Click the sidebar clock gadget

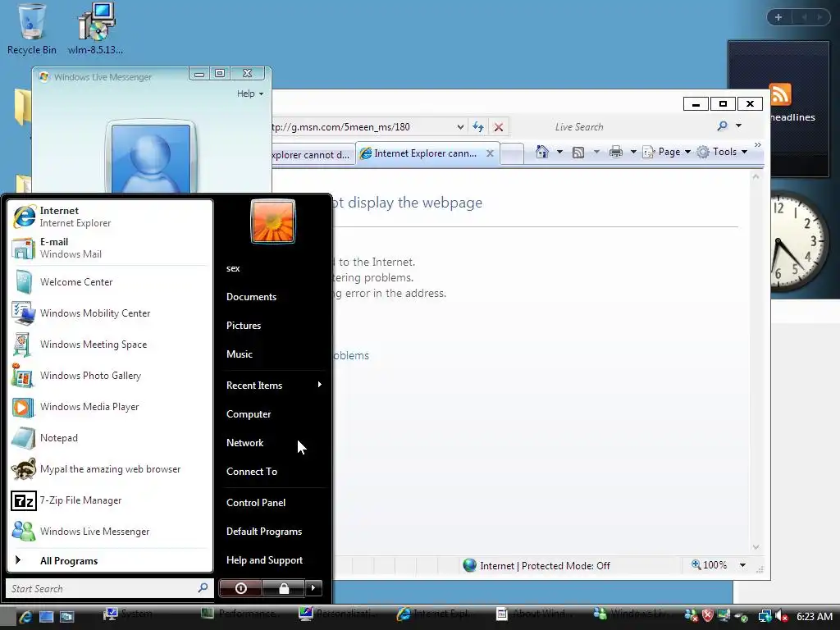(x=801, y=242)
